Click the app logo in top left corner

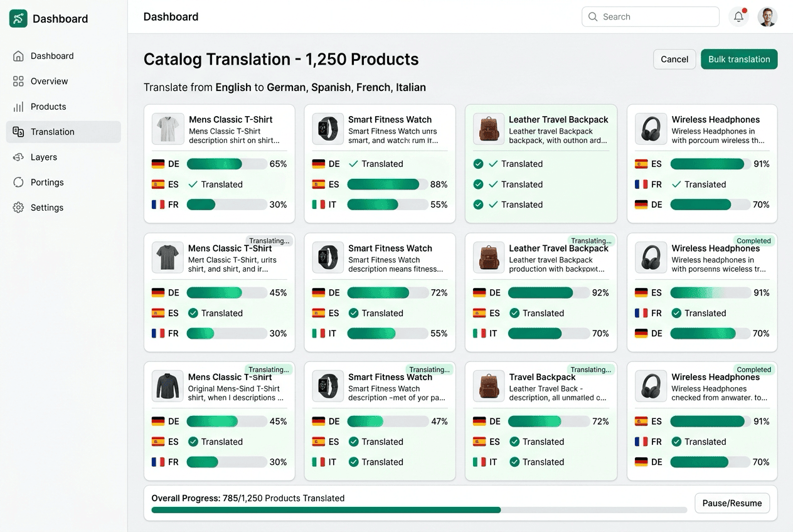coord(18,18)
